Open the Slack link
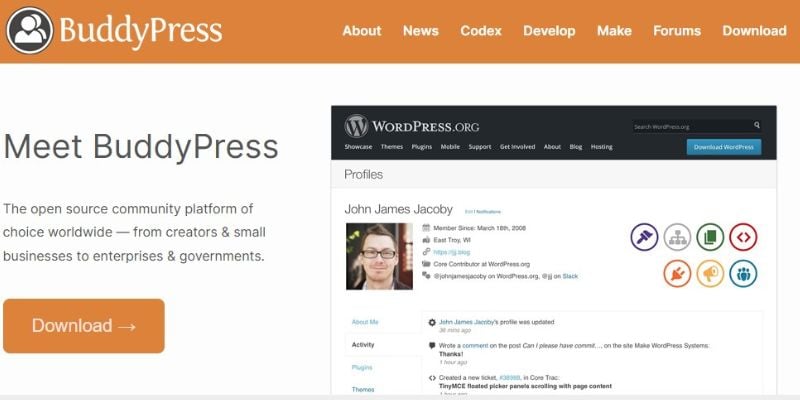 [x=570, y=277]
